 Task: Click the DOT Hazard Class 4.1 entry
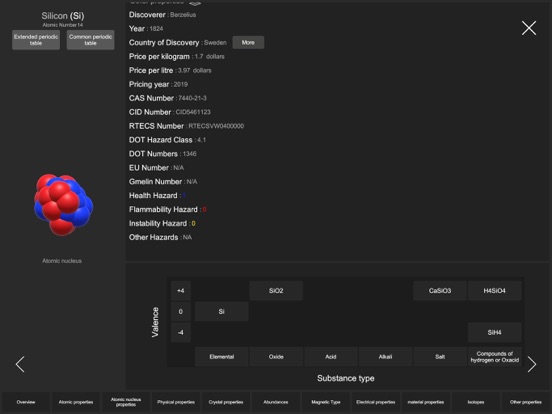(x=167, y=140)
